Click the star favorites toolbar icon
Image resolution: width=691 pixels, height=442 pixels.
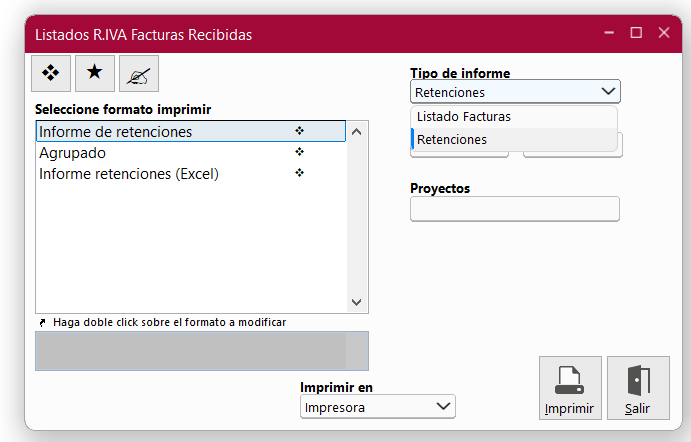[95, 72]
